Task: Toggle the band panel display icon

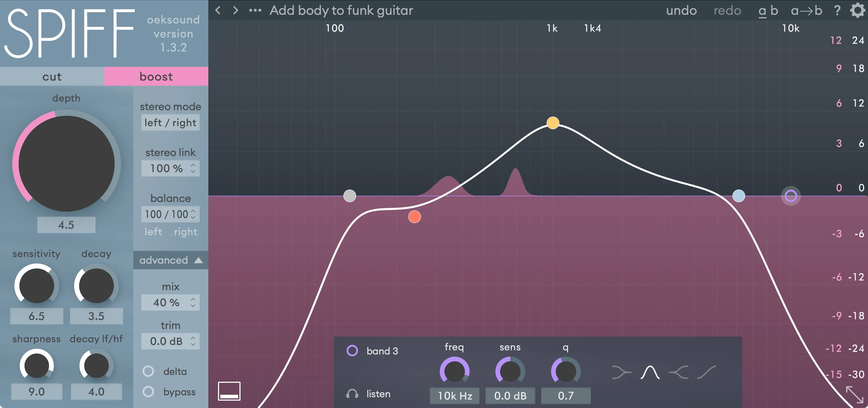Action: [x=229, y=391]
